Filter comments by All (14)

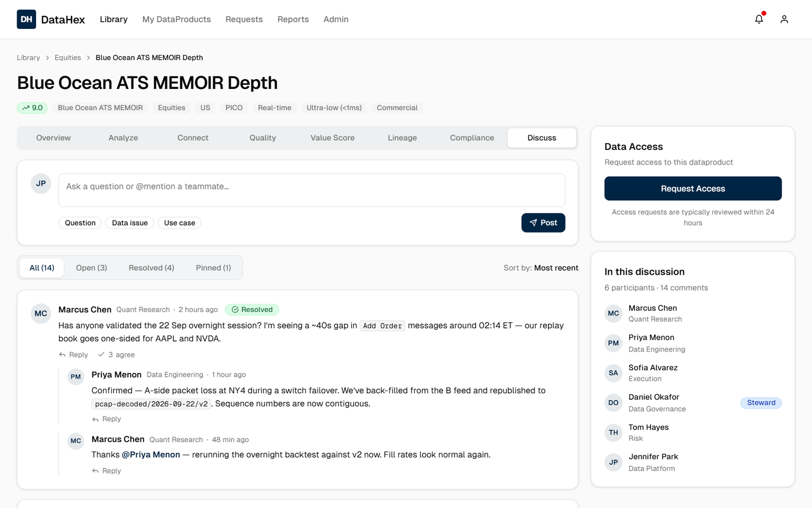click(x=42, y=268)
